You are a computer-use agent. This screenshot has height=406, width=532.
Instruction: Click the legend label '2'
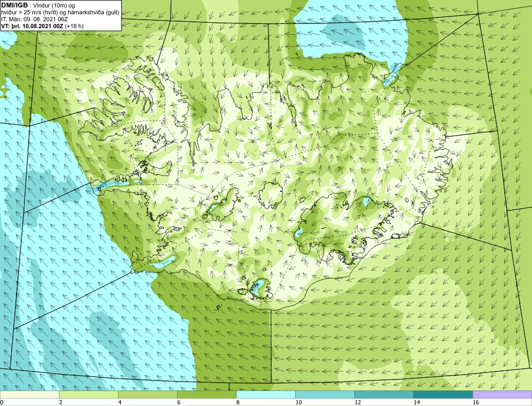(x=61, y=402)
